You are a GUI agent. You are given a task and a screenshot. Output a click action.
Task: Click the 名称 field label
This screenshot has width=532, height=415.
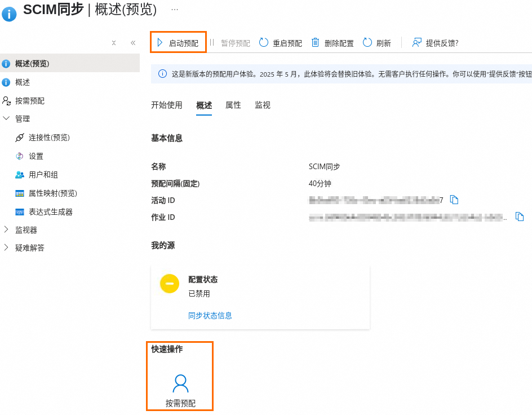(x=158, y=166)
